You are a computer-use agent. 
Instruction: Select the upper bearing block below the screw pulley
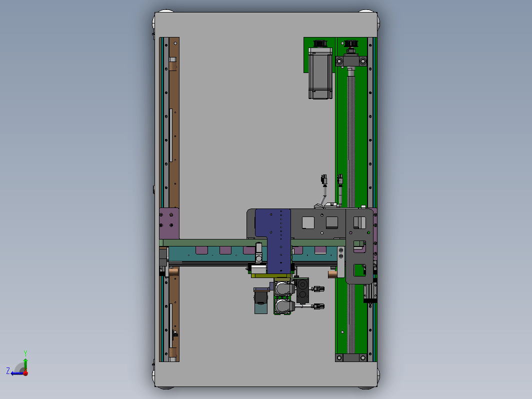tap(351, 61)
